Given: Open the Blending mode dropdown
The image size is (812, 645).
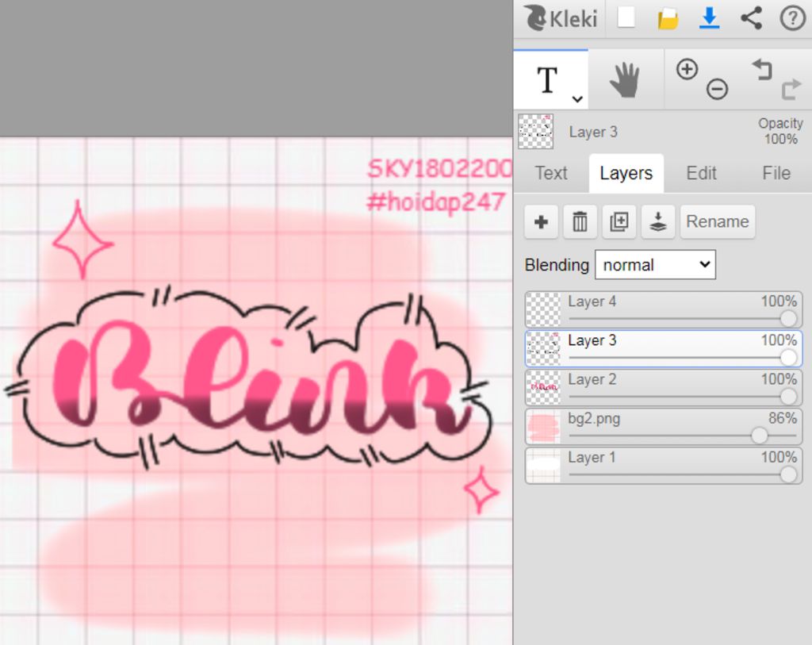Looking at the screenshot, I should (x=655, y=265).
